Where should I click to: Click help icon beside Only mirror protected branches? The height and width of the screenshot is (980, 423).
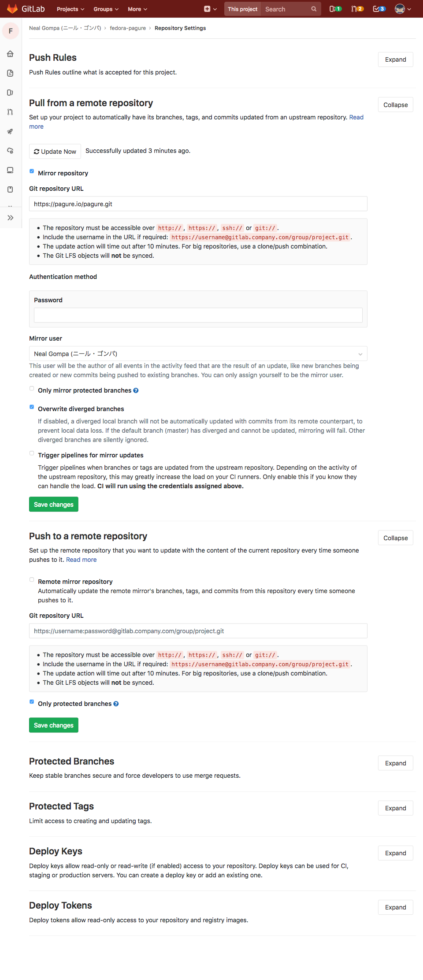136,390
